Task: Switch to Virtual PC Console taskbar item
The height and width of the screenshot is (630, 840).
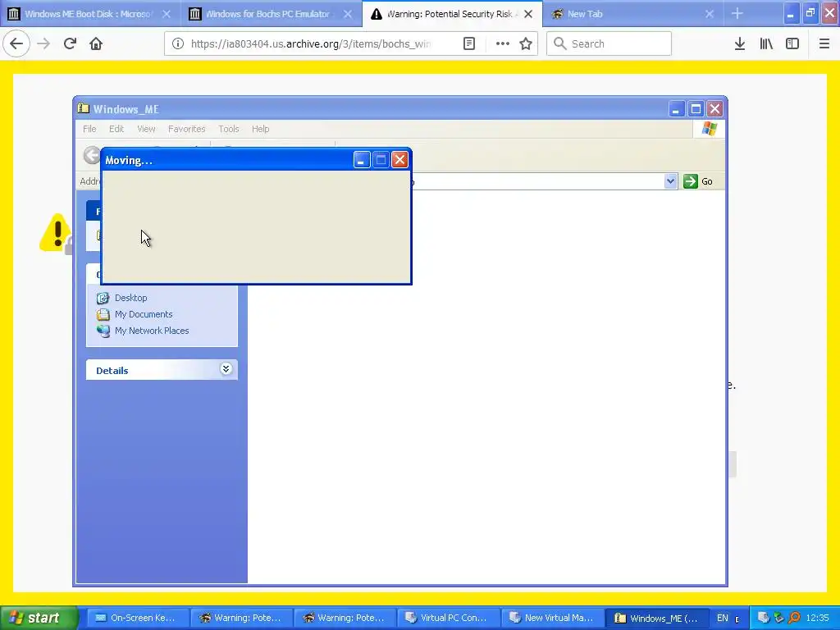Action: coord(449,618)
